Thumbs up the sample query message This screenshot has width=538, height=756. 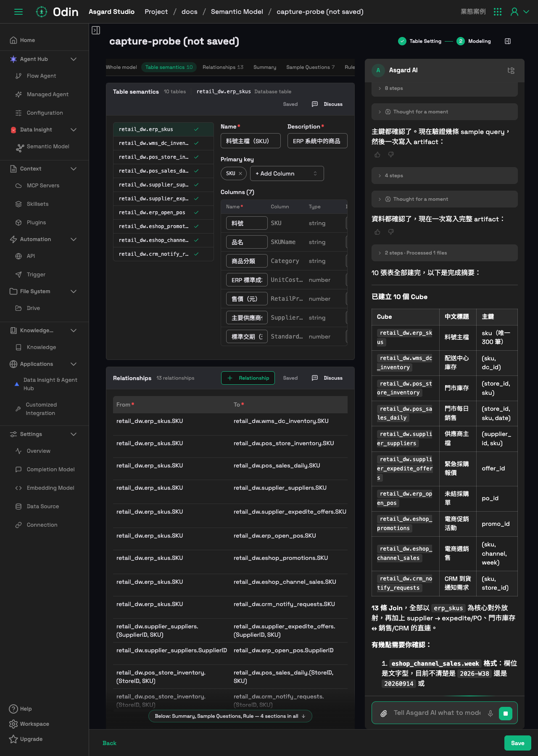377,155
